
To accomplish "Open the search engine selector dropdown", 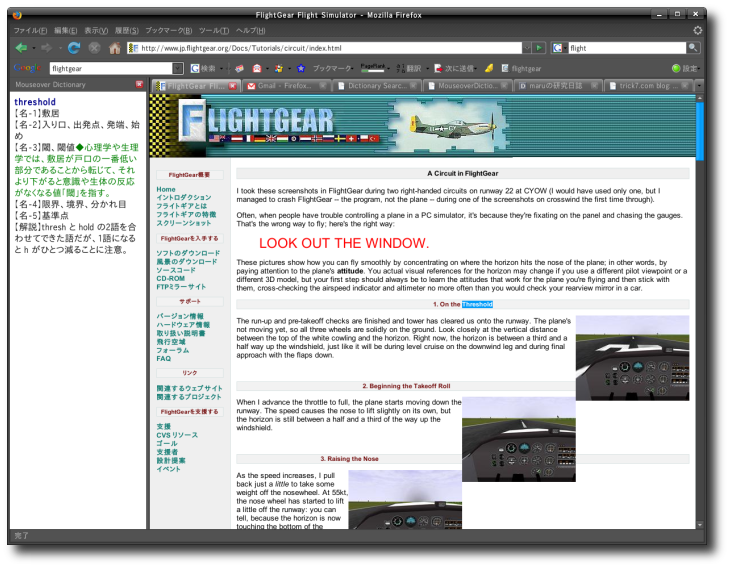I will (559, 47).
